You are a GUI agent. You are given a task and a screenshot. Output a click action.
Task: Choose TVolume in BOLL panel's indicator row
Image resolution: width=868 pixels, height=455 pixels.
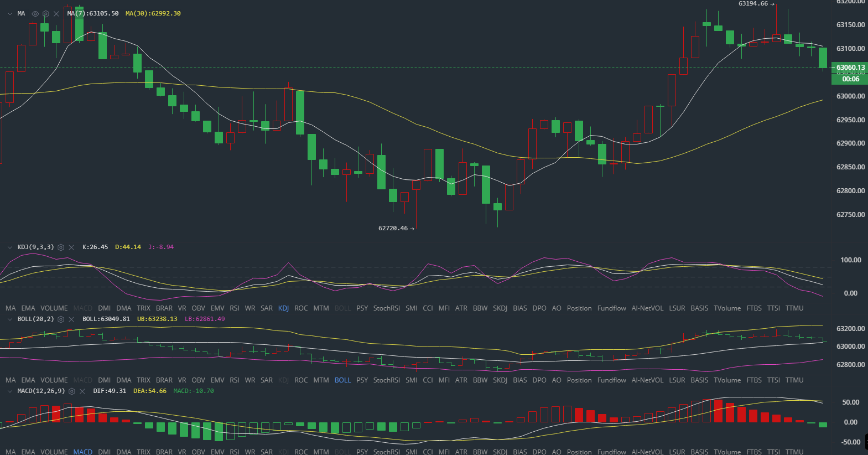pos(727,380)
